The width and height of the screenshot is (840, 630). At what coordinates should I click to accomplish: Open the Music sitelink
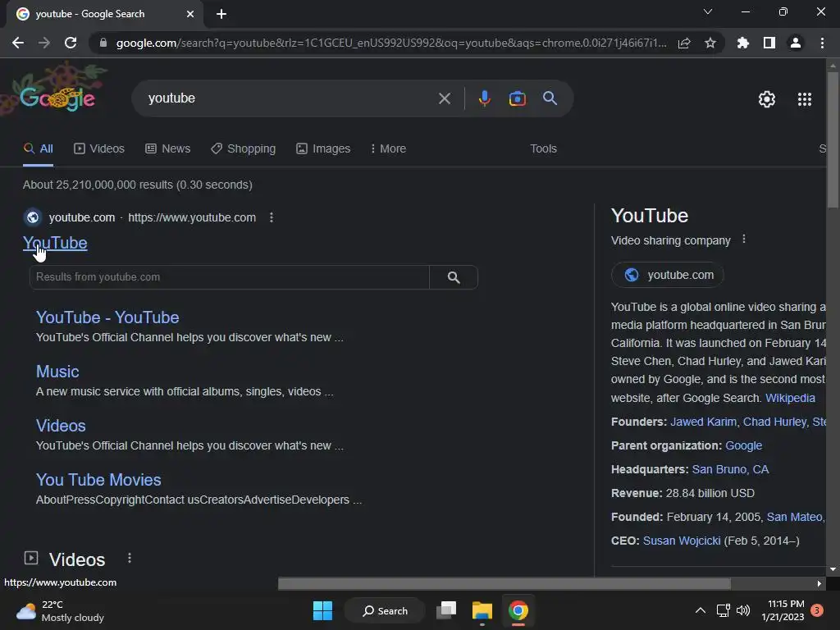(x=57, y=372)
